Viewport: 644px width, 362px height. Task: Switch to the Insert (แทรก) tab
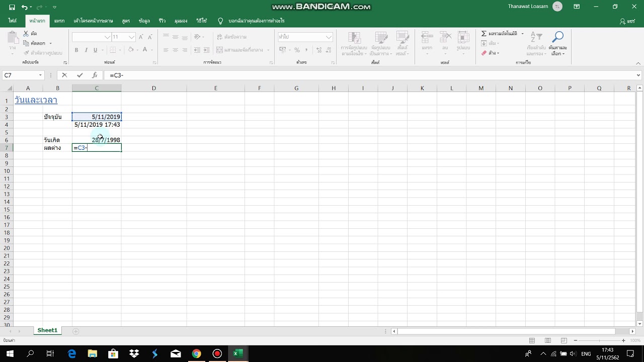point(59,21)
